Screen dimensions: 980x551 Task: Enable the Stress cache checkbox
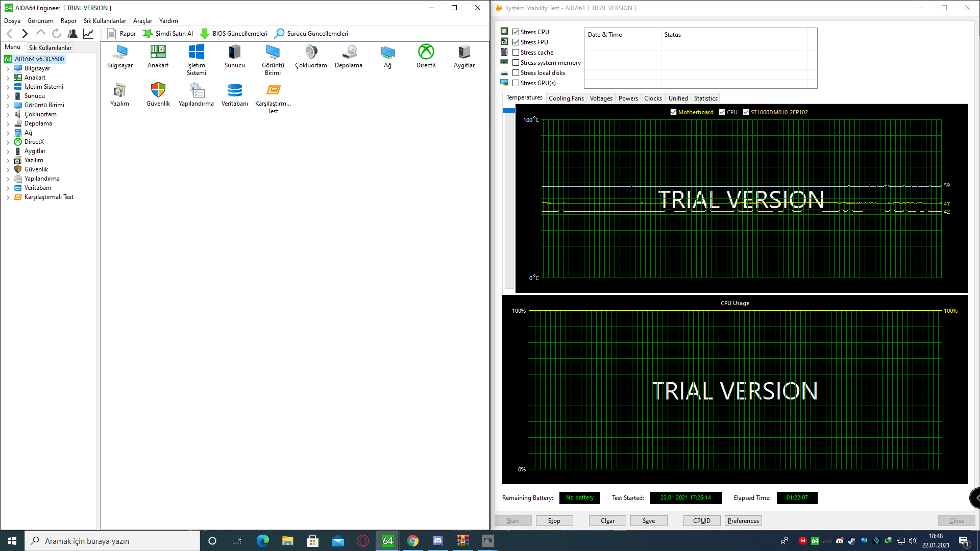(516, 53)
